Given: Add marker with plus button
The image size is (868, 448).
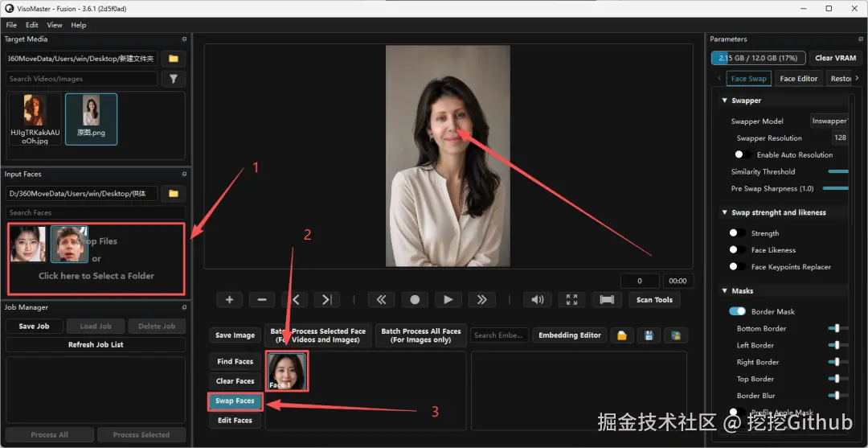Looking at the screenshot, I should click(230, 299).
